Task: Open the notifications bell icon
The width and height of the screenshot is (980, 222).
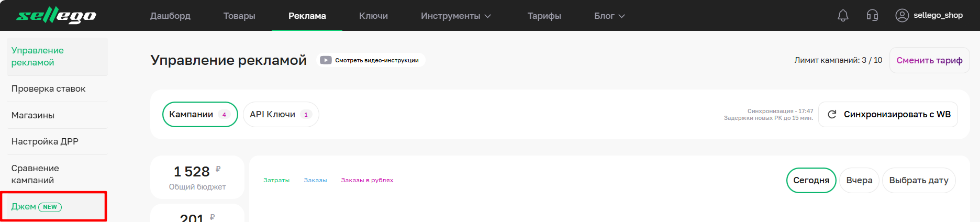Action: (x=843, y=16)
